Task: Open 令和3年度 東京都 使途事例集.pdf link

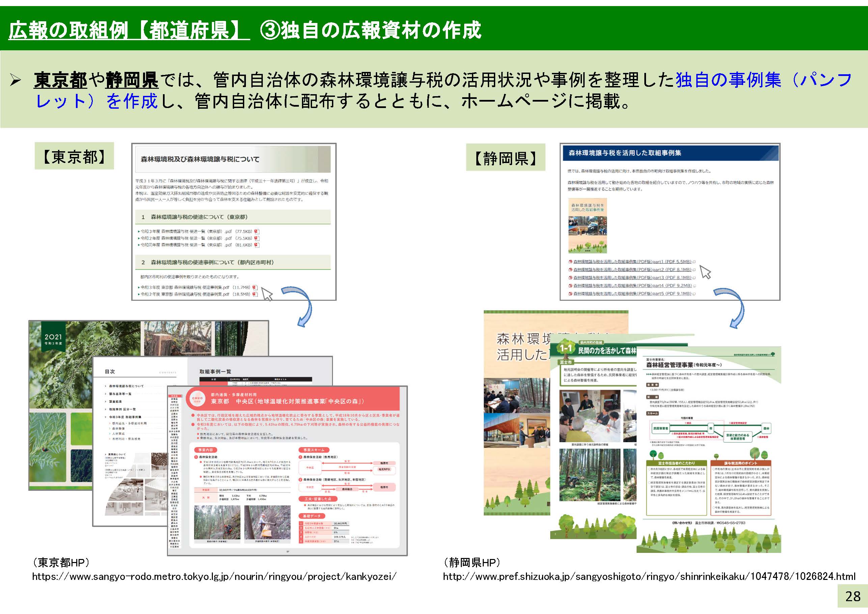Action: [195, 287]
